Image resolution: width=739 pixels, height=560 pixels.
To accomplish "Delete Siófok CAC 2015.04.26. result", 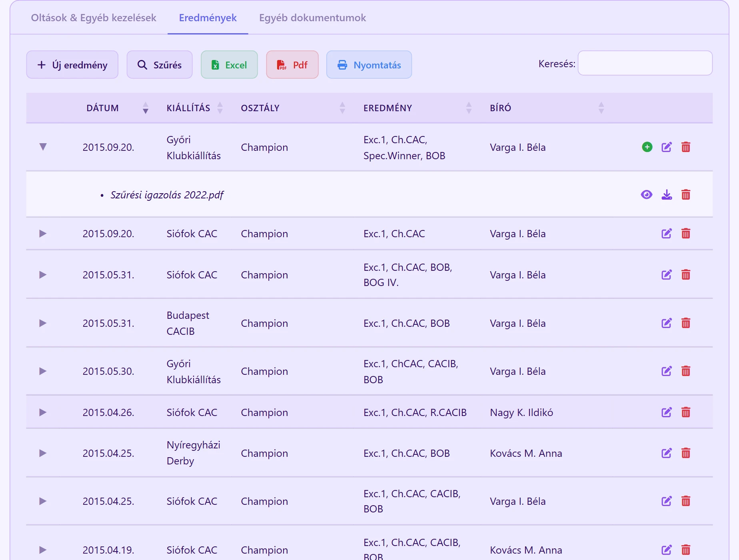I will (686, 412).
